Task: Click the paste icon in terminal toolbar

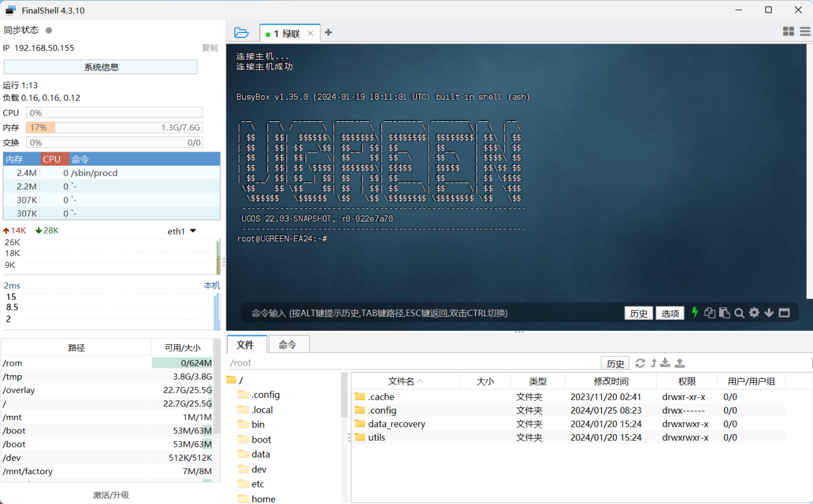Action: coord(724,312)
